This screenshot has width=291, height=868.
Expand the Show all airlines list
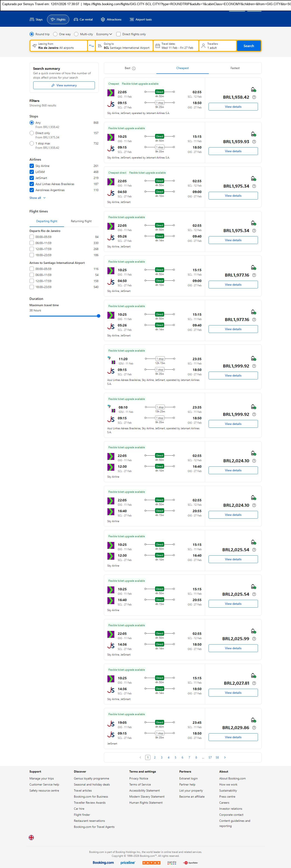(37, 198)
